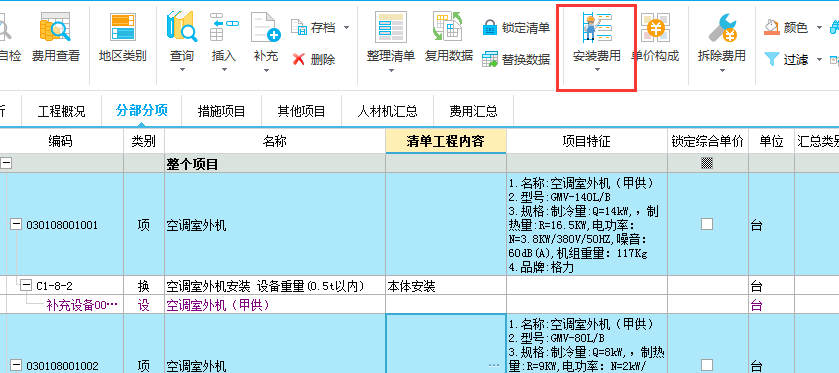This screenshot has height=373, width=839.
Task: Click the 单价构成 unit price composition icon
Action: click(655, 27)
